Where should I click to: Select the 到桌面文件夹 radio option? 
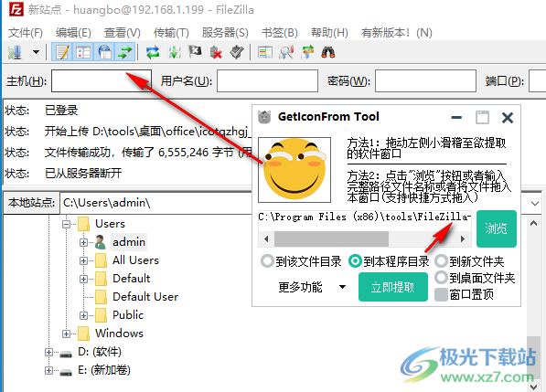(x=476, y=278)
